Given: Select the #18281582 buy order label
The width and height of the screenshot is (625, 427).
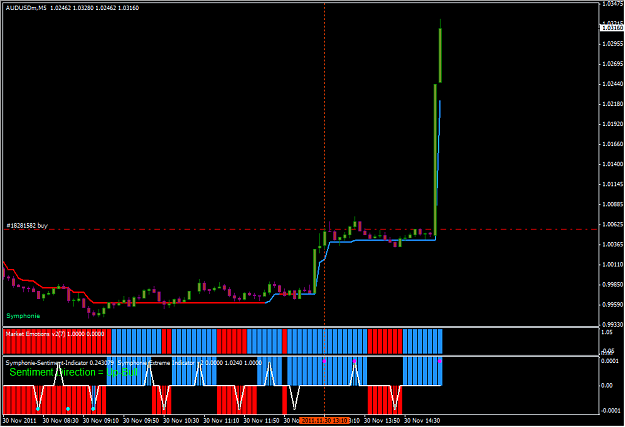Looking at the screenshot, I should 27,226.
